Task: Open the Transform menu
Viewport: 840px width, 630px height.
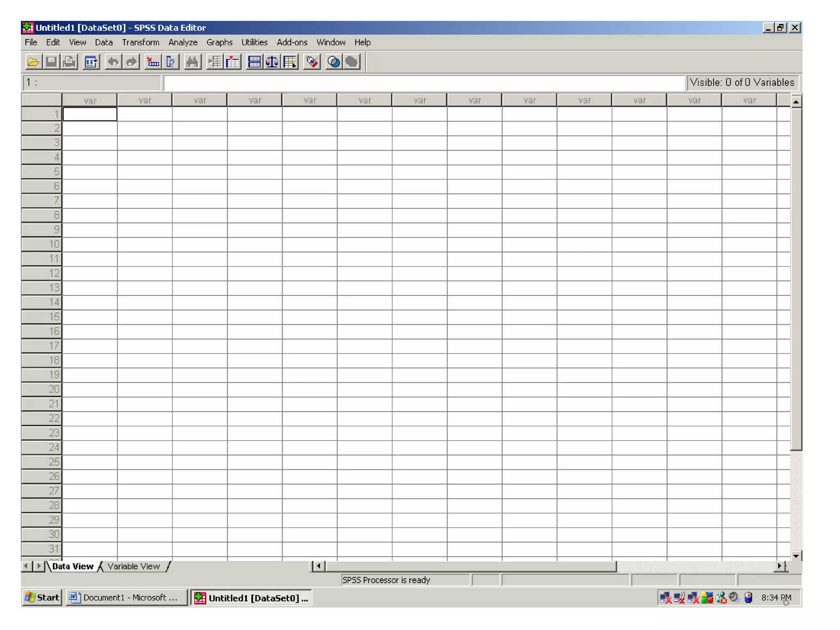Action: (x=140, y=42)
